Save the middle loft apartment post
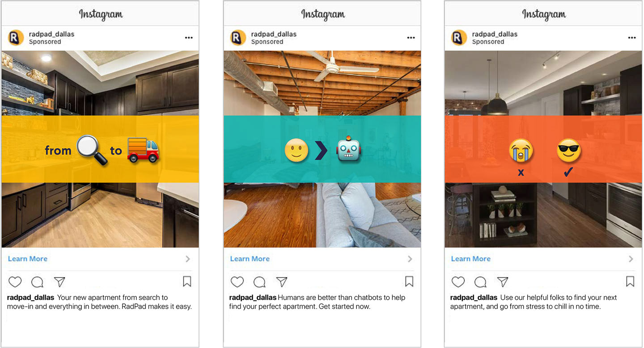 (409, 281)
